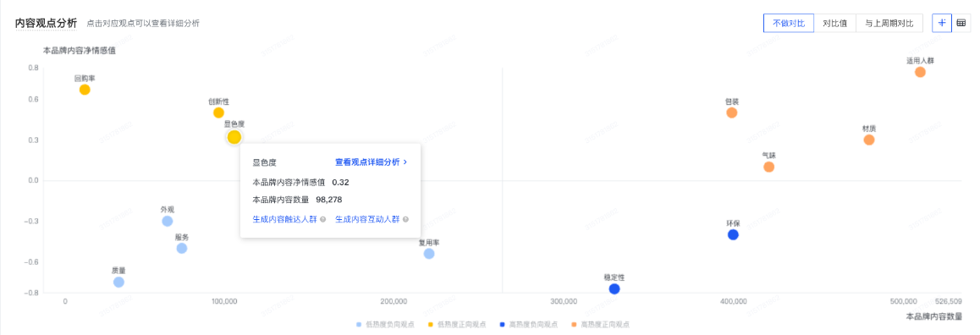Click 点击对应观点可以查看详细分析 hint text
980x335 pixels.
(x=143, y=24)
